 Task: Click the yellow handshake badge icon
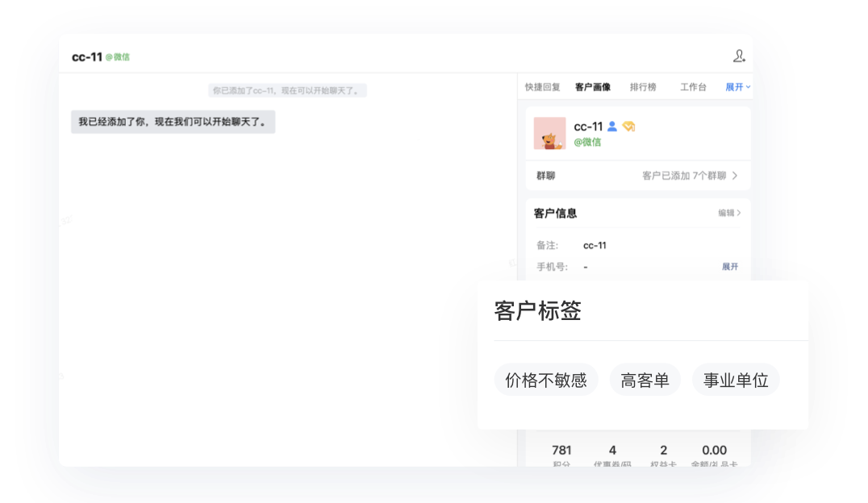(x=628, y=127)
